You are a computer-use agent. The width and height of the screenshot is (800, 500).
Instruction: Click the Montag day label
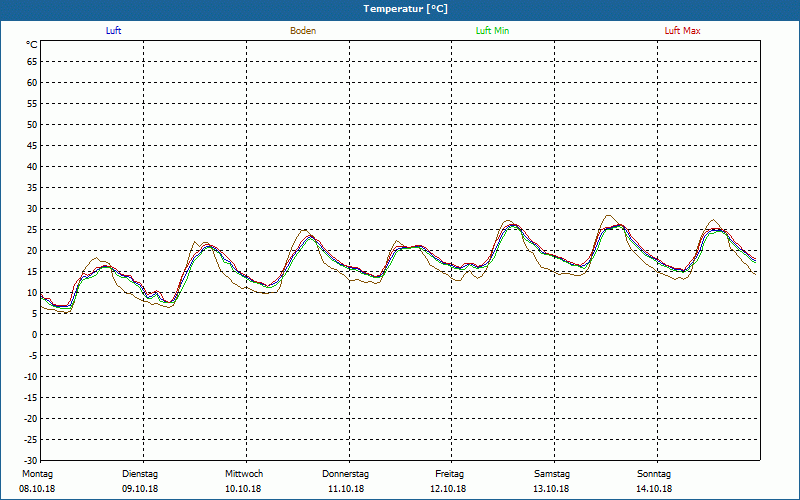(37, 474)
